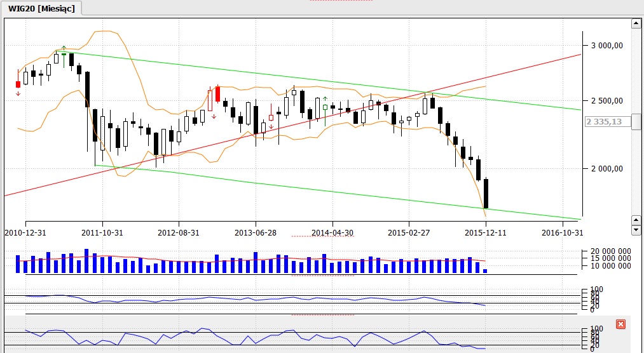
Task: Click the 2 000,00 price axis label
Action: pos(606,168)
